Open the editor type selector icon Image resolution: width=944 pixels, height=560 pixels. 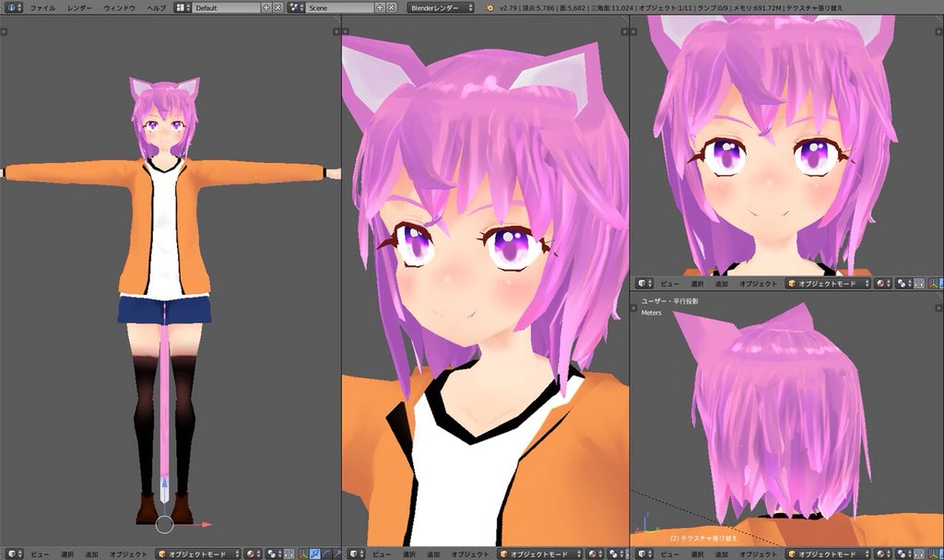11,554
